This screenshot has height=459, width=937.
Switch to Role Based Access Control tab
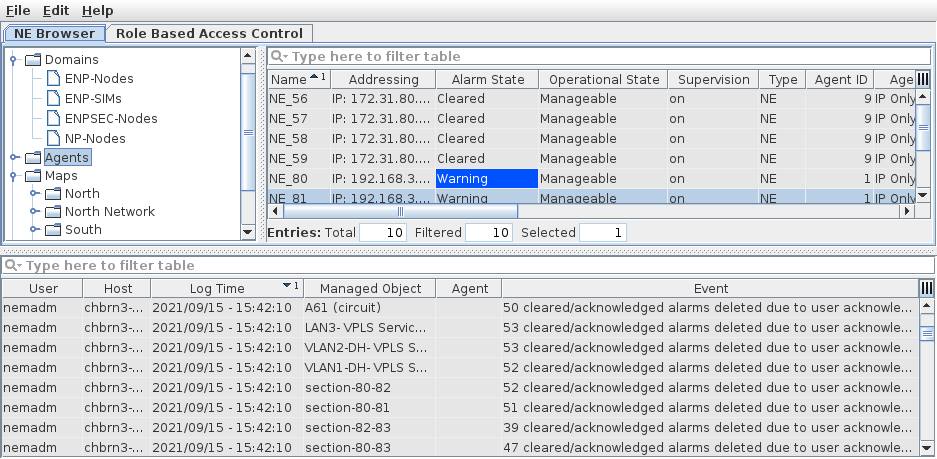point(210,33)
